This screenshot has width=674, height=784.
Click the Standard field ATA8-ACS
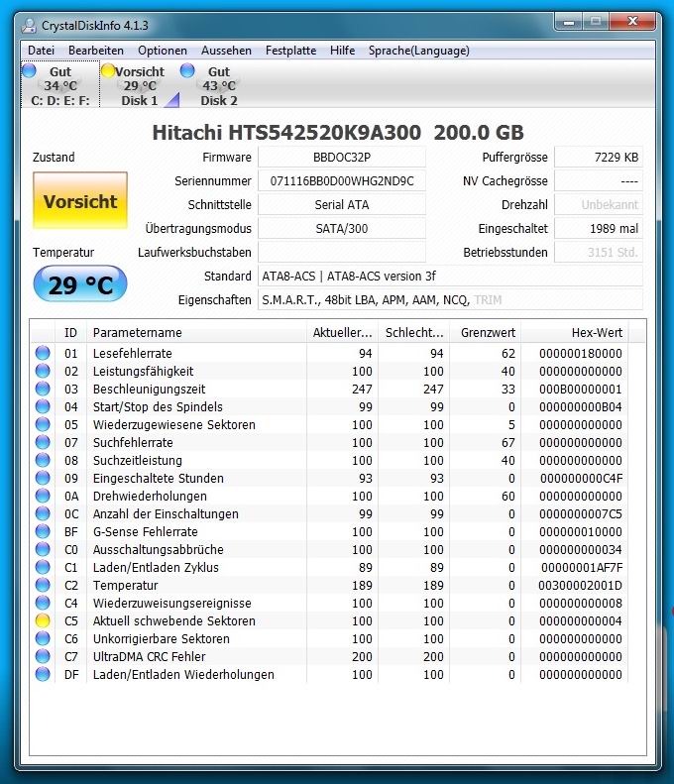point(451,276)
